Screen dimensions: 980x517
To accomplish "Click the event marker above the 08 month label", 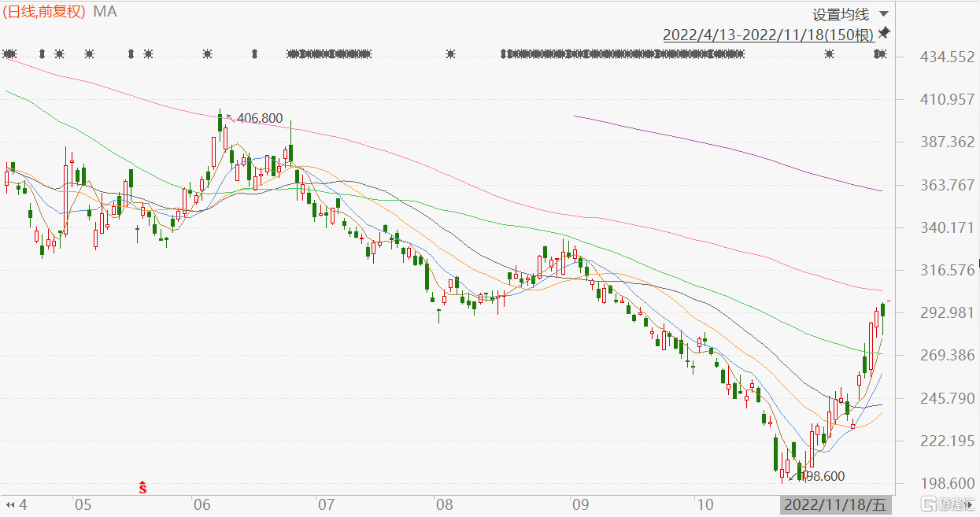I will click(x=450, y=54).
